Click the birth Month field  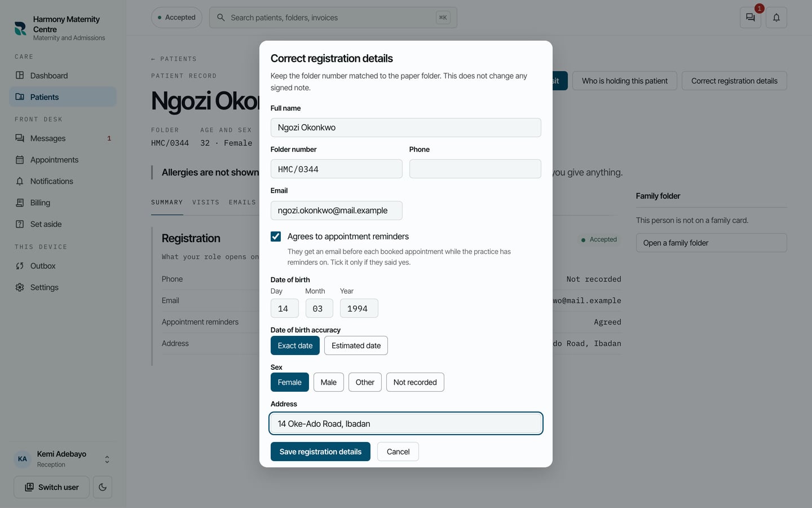[x=319, y=308]
